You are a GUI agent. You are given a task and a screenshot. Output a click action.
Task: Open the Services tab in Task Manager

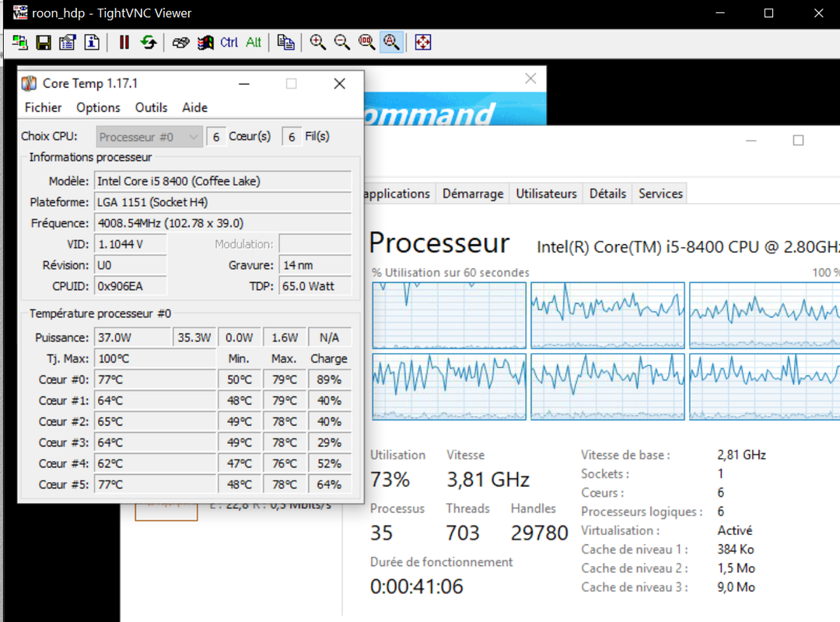click(x=660, y=194)
